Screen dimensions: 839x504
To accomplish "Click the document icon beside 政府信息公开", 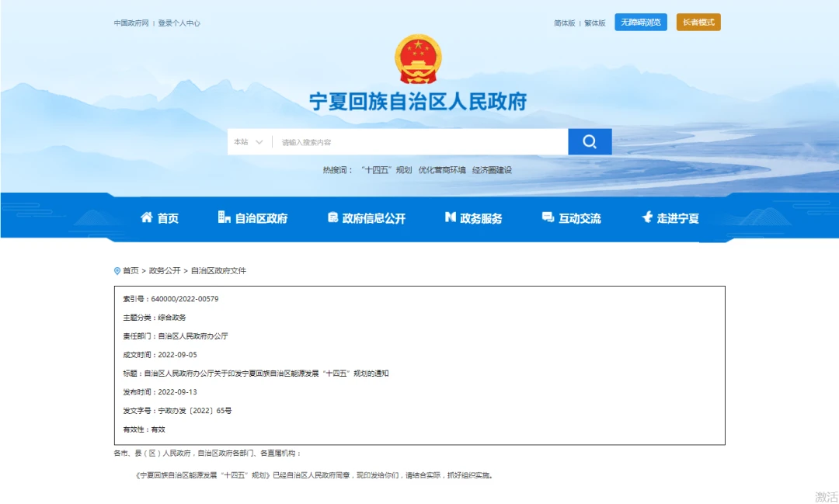I will tap(332, 218).
